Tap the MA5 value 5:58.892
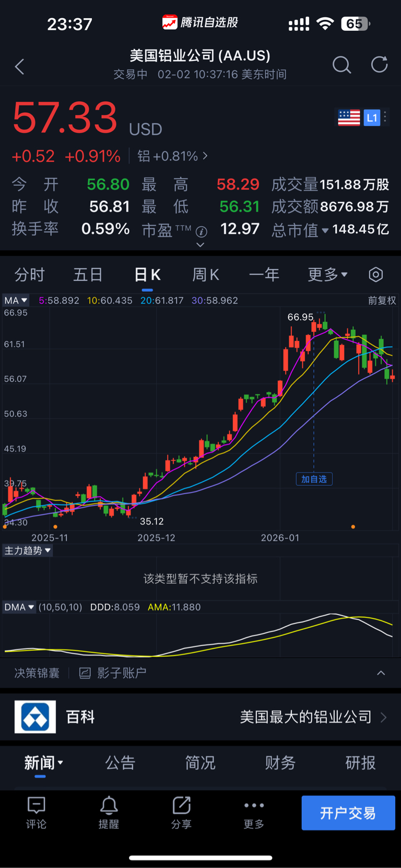This screenshot has width=401, height=868. tap(59, 300)
